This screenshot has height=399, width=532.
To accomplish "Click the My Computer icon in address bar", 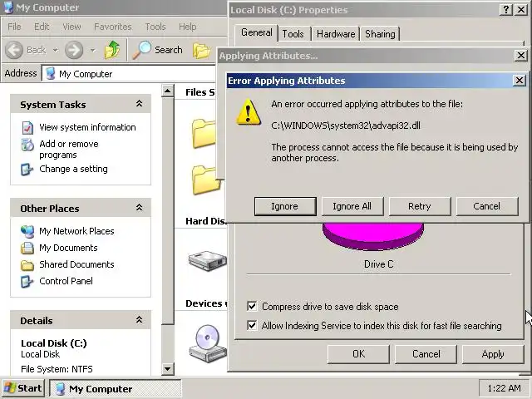I will tap(51, 74).
